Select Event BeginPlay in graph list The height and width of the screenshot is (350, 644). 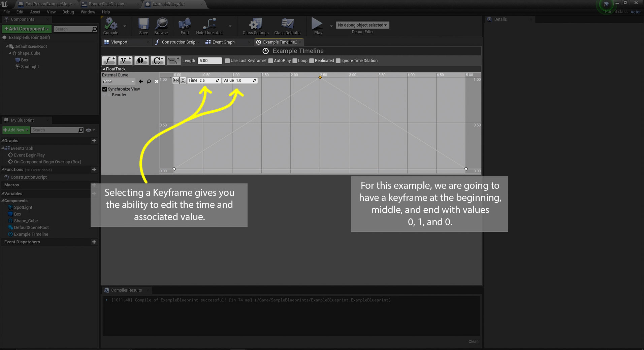pos(29,155)
